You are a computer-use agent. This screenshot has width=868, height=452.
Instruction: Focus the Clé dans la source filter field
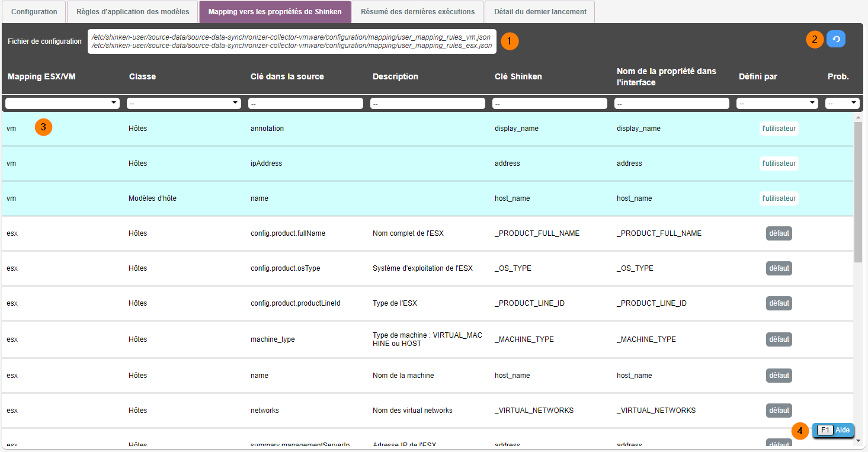pos(306,103)
